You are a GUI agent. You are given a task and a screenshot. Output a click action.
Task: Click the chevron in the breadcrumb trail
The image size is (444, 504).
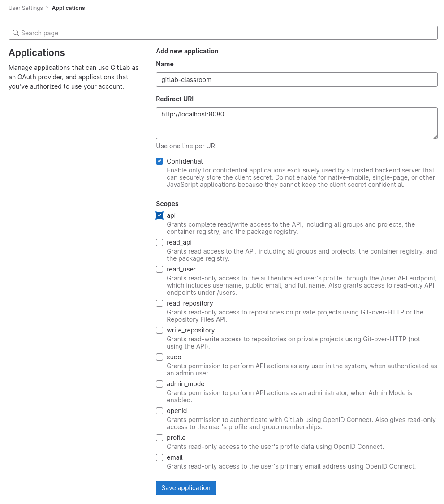[47, 8]
